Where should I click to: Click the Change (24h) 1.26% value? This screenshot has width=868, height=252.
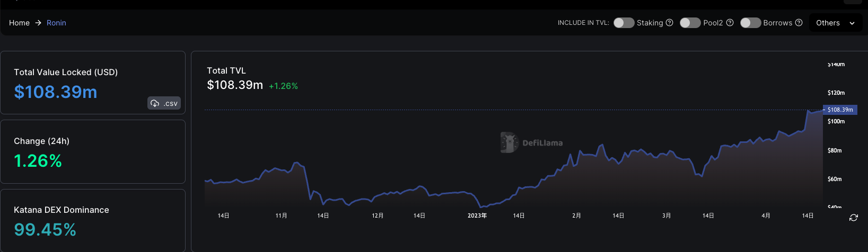click(x=38, y=161)
